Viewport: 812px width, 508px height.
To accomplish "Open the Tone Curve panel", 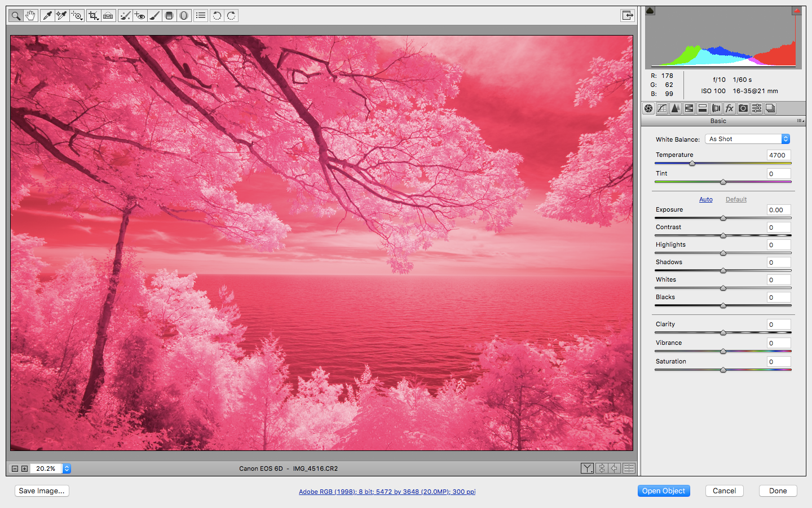I will (x=661, y=108).
